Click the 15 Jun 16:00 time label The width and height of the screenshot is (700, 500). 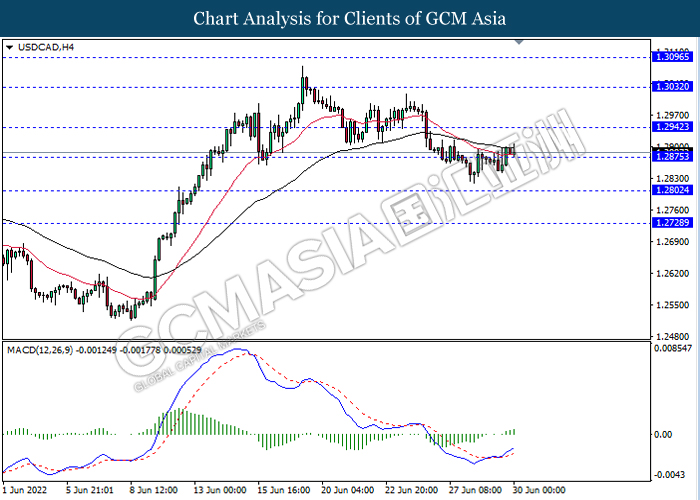283,490
